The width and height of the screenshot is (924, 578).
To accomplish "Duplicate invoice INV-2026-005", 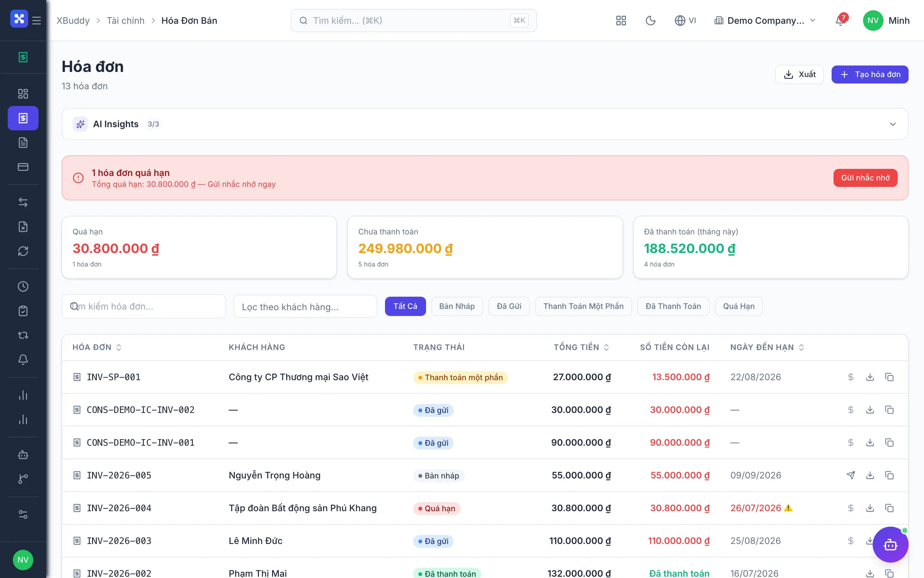I will [x=889, y=476].
